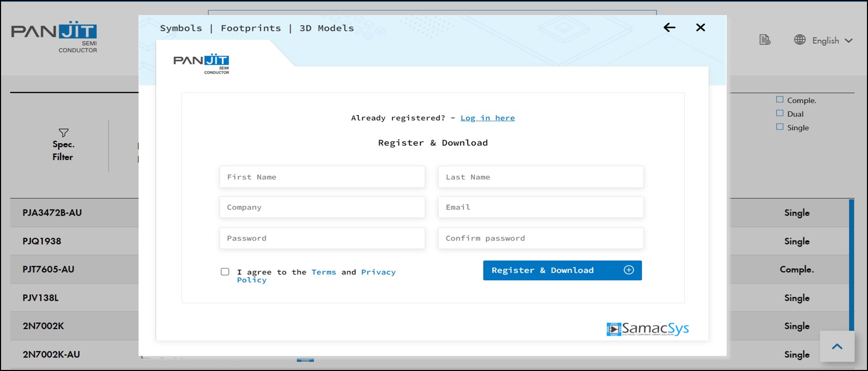Check the Comple. filter checkbox
Image resolution: width=868 pixels, height=371 pixels.
780,100
